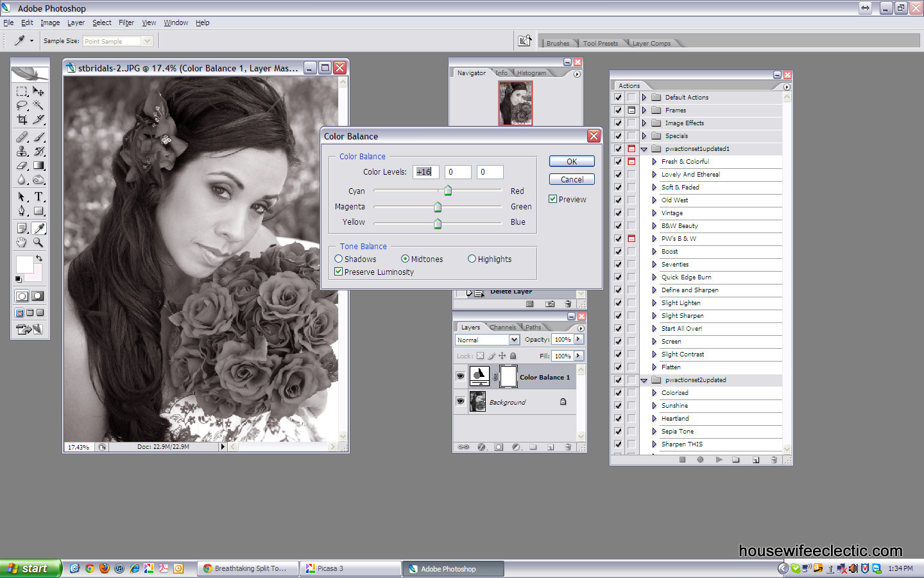
Task: Click the trash icon in Layers panel
Action: 567,447
